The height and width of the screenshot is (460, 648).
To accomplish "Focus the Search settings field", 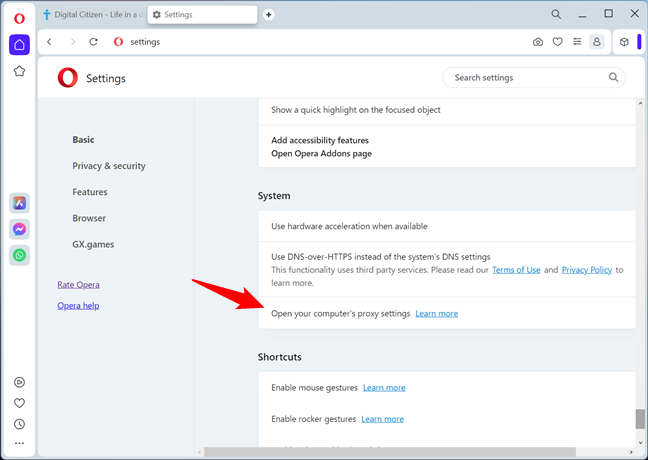I will pyautogui.click(x=534, y=77).
